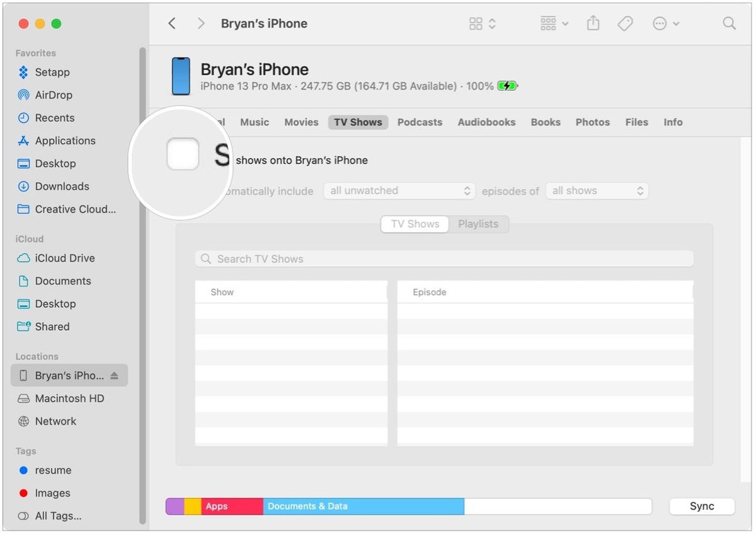Switch to the Podcasts tab
Viewport: 756px width, 534px height.
420,122
